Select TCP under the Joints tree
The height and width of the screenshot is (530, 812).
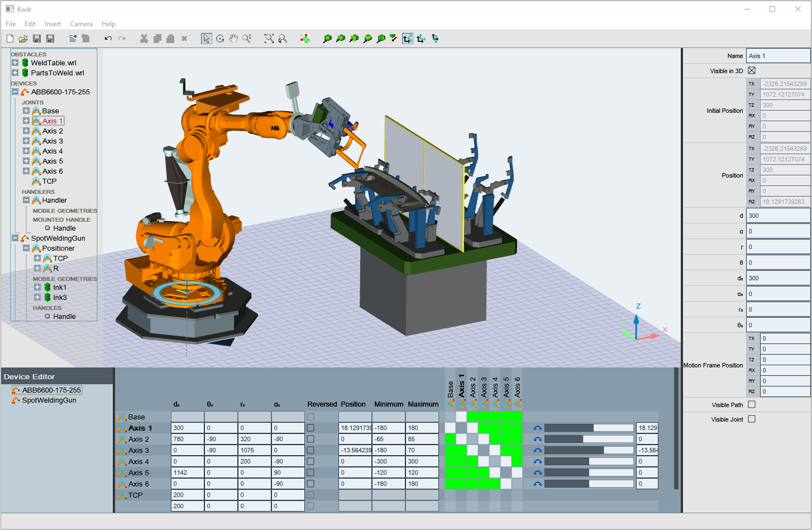coord(48,181)
